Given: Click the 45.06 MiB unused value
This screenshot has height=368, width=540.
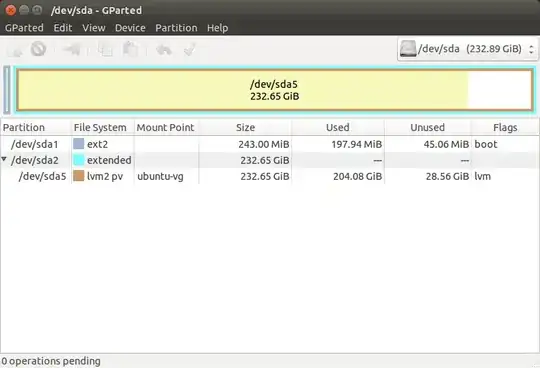Looking at the screenshot, I should pos(446,144).
